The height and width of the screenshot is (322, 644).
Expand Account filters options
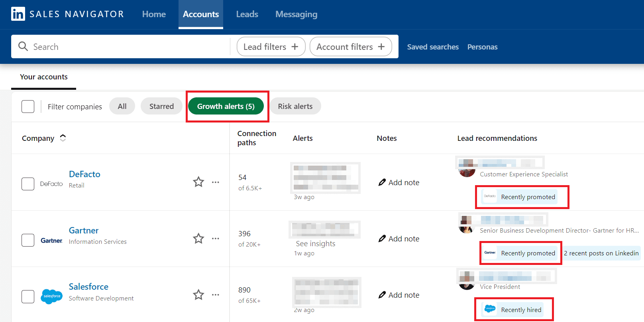pos(351,47)
